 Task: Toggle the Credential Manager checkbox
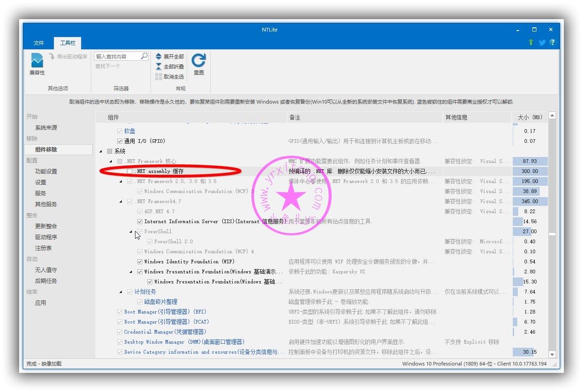click(120, 332)
